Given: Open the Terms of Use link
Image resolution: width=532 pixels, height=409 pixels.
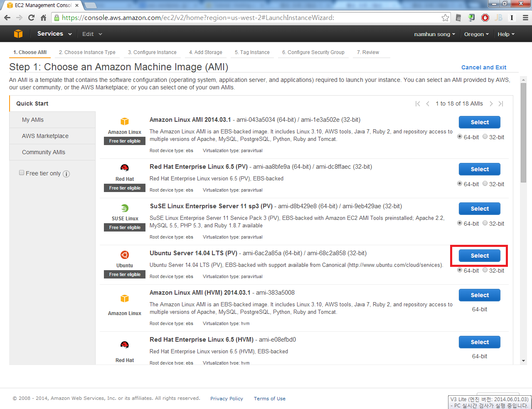Looking at the screenshot, I should 270,399.
